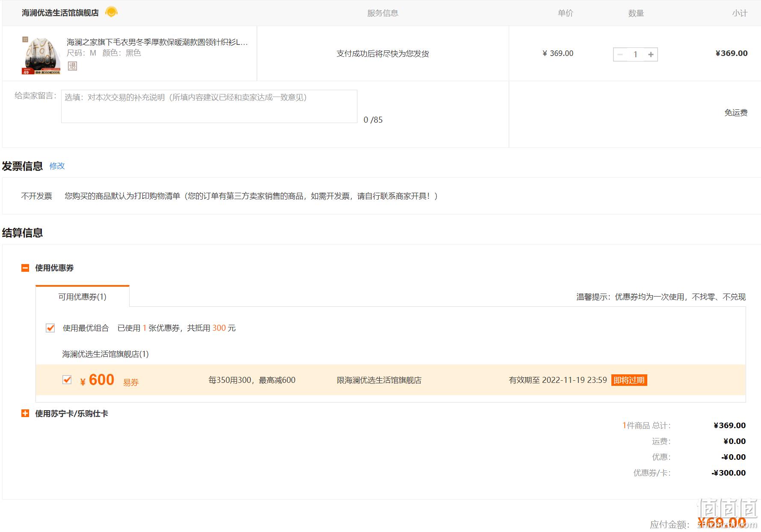Click the store badge icon beside 海澜优选生活馆旗舰店
The height and width of the screenshot is (532, 761).
[x=111, y=12]
